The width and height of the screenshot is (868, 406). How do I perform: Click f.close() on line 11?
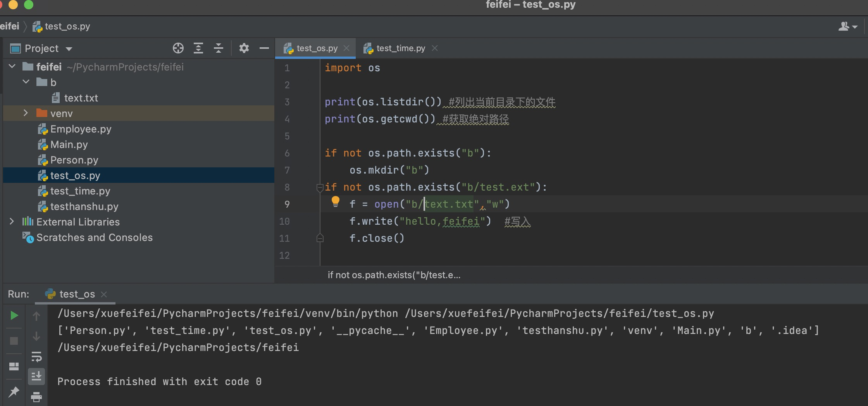click(377, 238)
